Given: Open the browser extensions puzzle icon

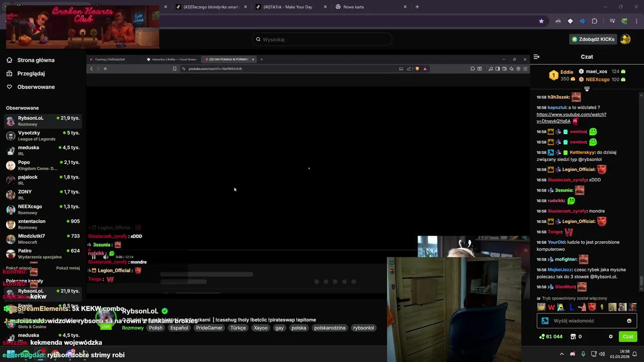Looking at the screenshot, I should click(x=595, y=21).
